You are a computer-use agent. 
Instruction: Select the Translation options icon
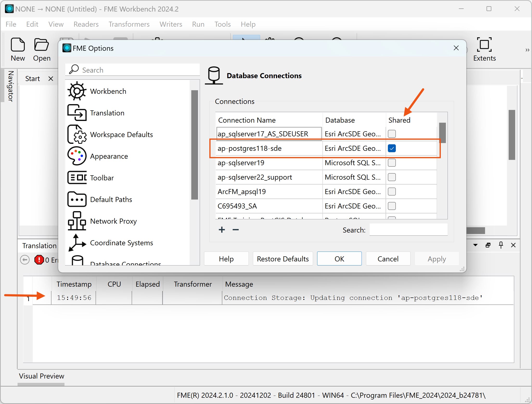77,113
